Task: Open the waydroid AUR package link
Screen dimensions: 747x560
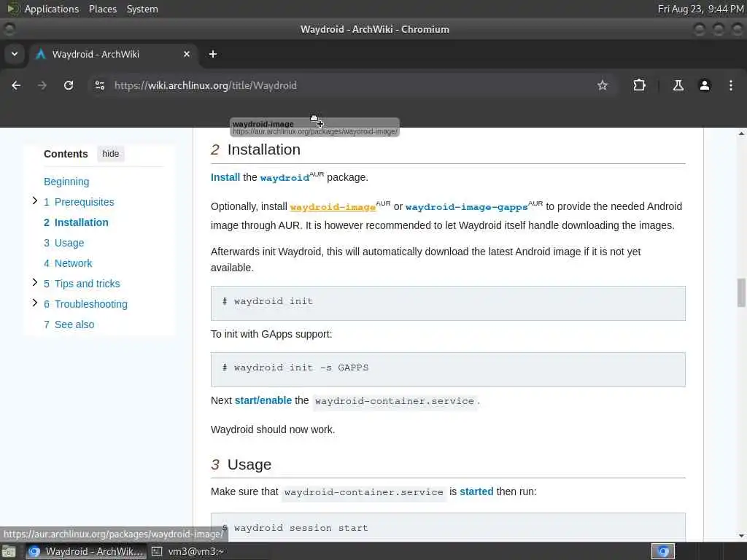Action: (x=285, y=178)
